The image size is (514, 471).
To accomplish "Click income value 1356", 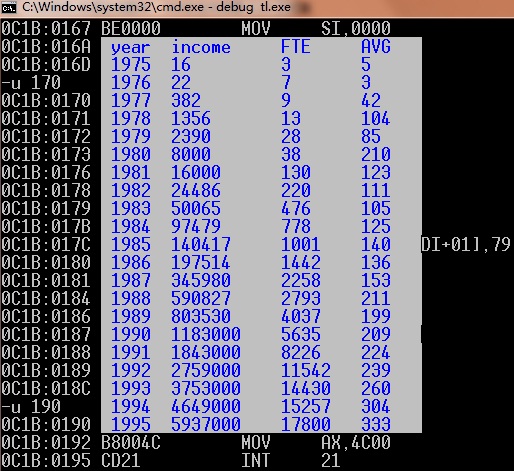I will (x=191, y=118).
